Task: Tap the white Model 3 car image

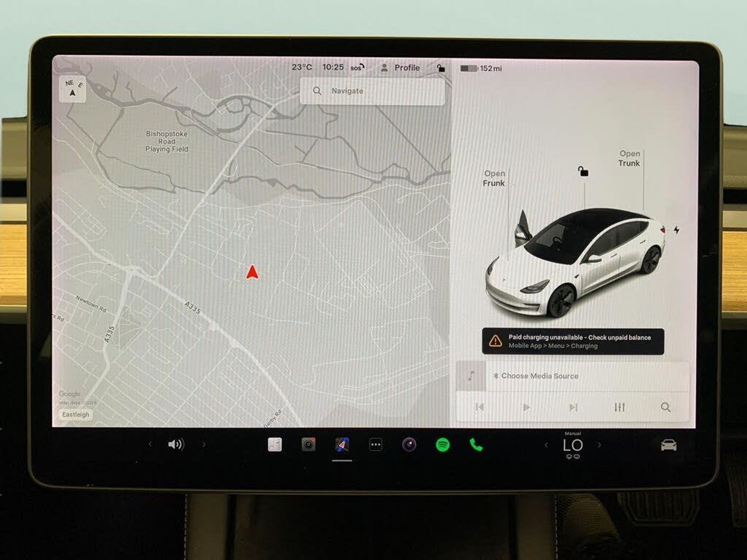Action: (x=575, y=263)
